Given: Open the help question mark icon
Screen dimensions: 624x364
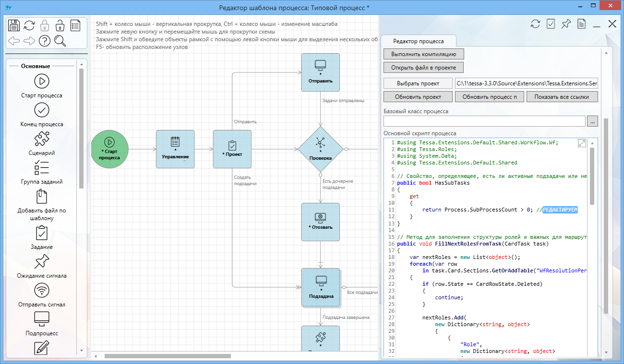Looking at the screenshot, I should pyautogui.click(x=45, y=41).
